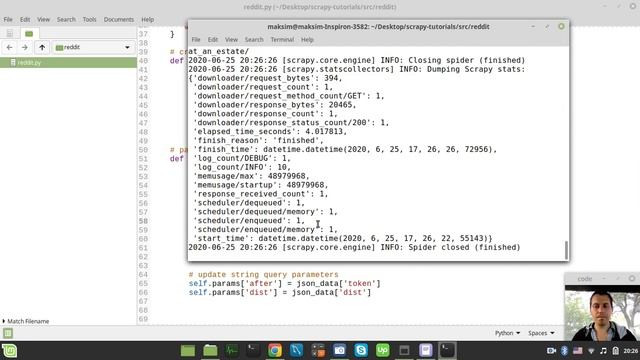The image size is (640, 360).
Task: Open the Linux Mint start menu
Action: click(x=9, y=351)
